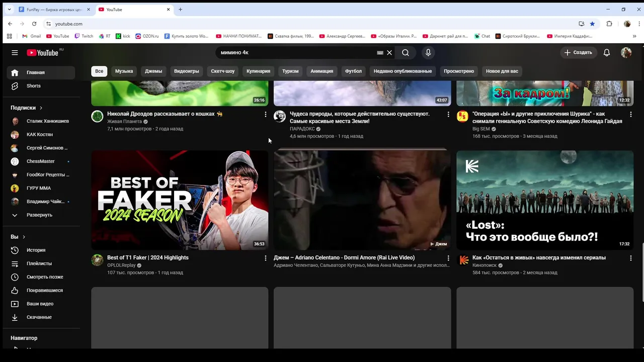Open Смотреть позже in the sidebar

(41, 277)
